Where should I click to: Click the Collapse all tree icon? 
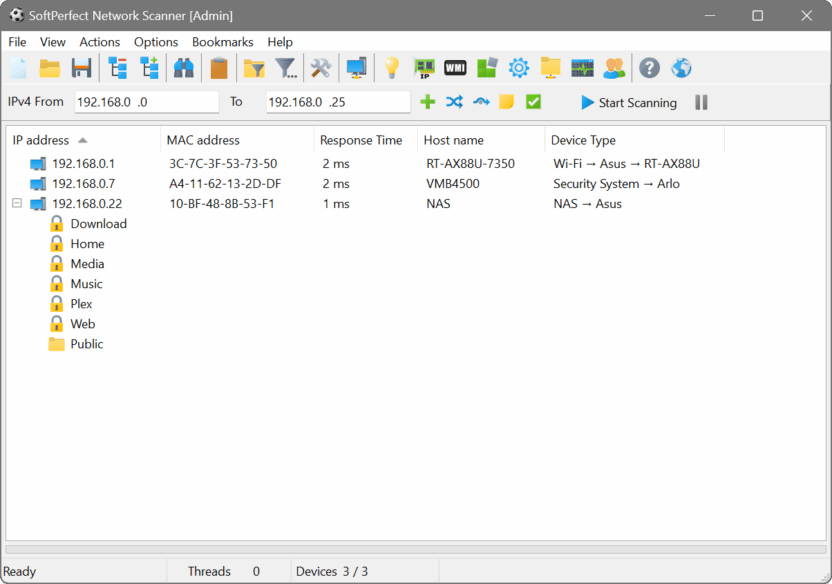click(117, 68)
